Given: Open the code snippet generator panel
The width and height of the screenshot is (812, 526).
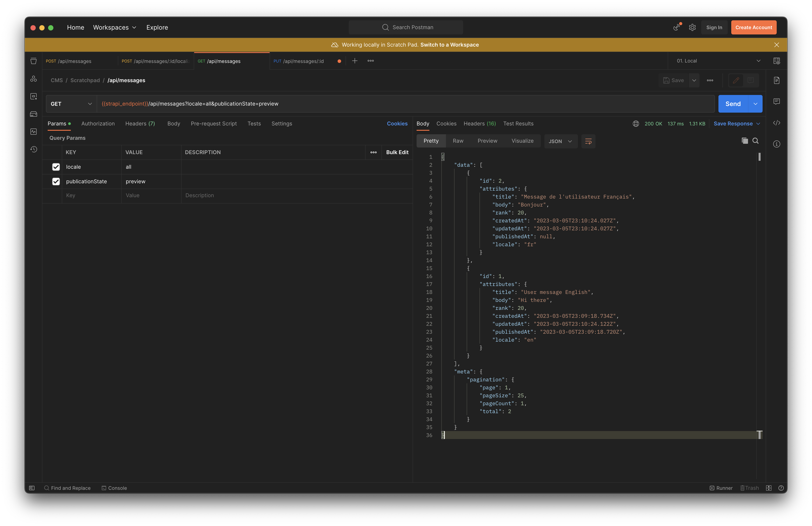Looking at the screenshot, I should 777,123.
